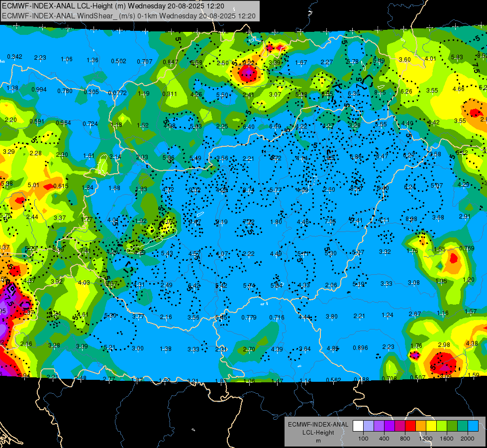This screenshot has width=487, height=448.
Task: Click the wind shear value '6.60'
Action: click(x=275, y=126)
